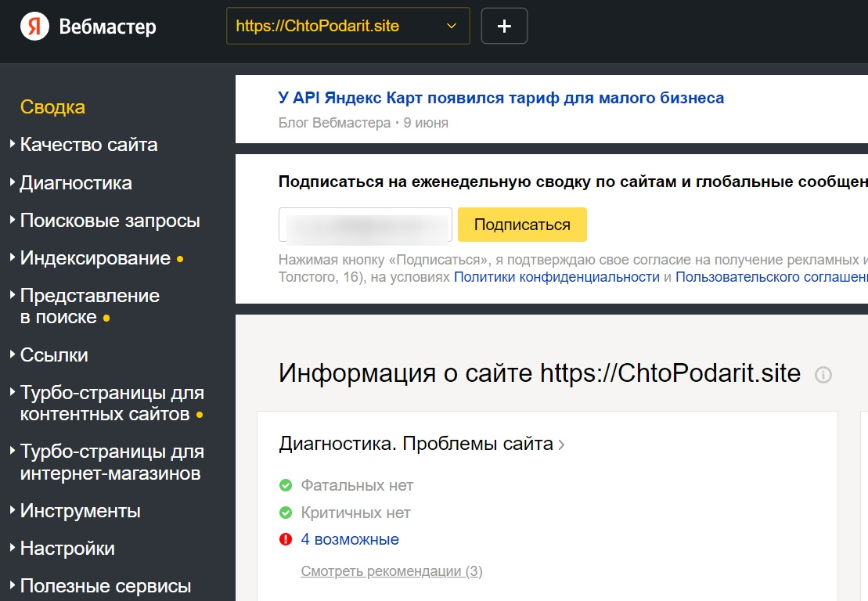
Task: Expand the Инструменты sidebar section
Action: (x=80, y=511)
